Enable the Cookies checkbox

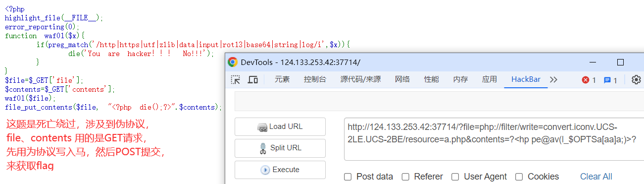coord(519,177)
